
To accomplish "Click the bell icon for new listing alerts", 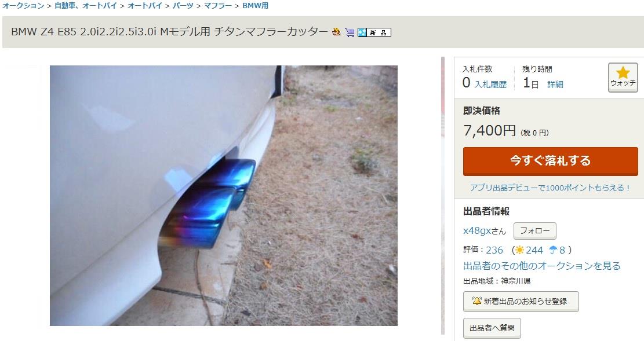I will [476, 301].
